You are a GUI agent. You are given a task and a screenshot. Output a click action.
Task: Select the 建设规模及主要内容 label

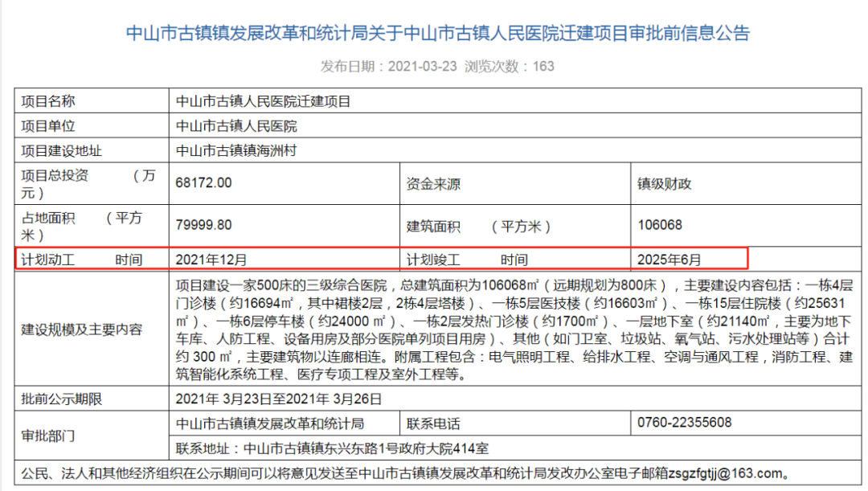82,330
